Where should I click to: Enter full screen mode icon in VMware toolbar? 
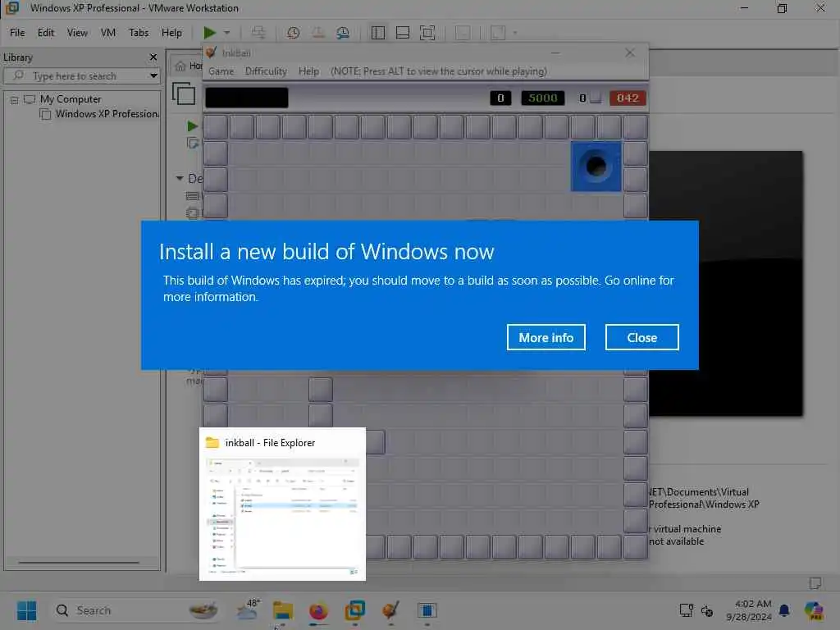[427, 33]
